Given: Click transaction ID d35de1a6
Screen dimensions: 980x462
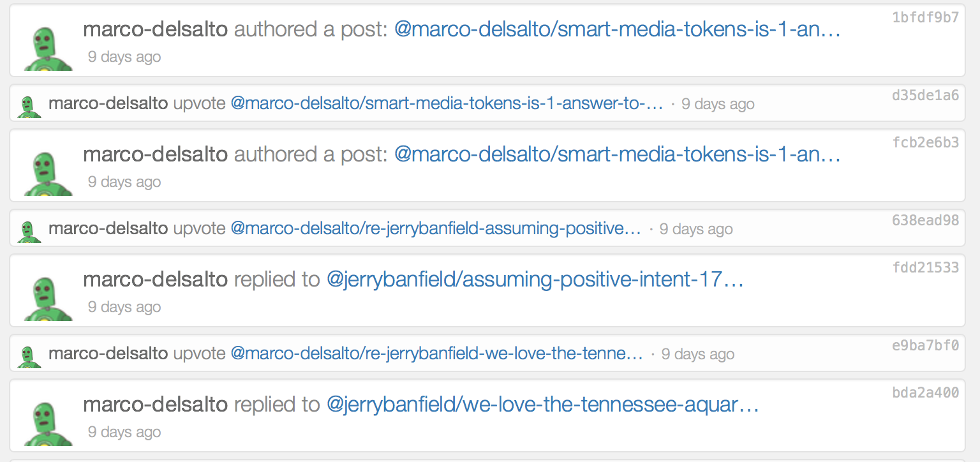Looking at the screenshot, I should [x=925, y=96].
